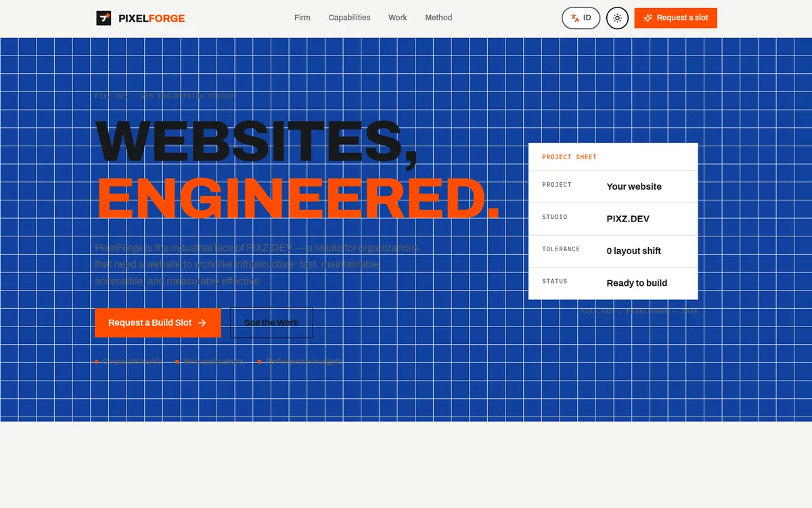Open the PIXELFORGE home link text

click(152, 18)
